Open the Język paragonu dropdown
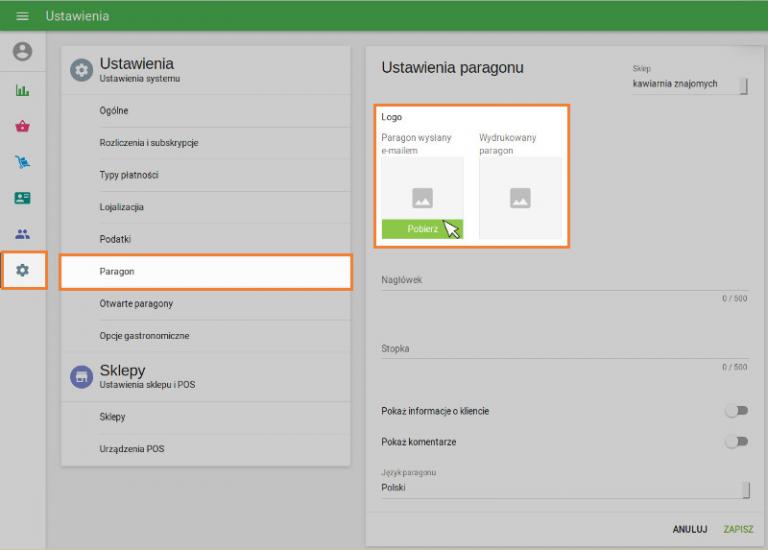 click(564, 488)
